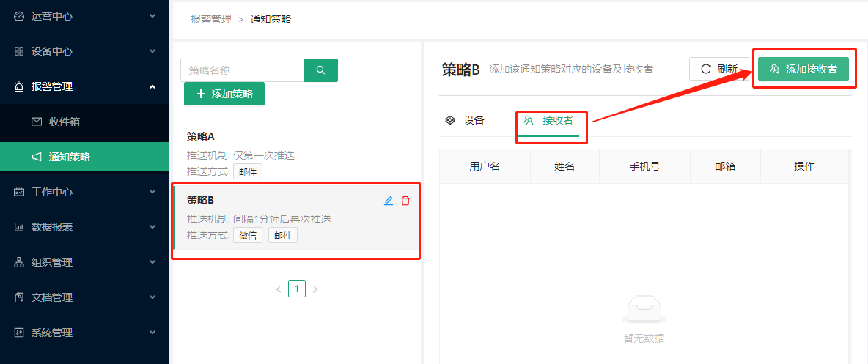Collapse the 报警管理 menu chevron

coord(152,86)
